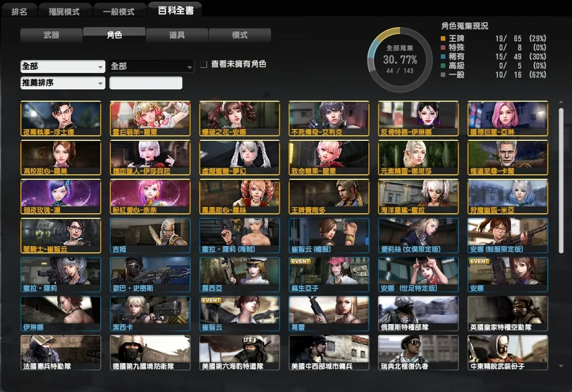Choose the 海洋星鯊-蜜拉 card

(x=418, y=196)
